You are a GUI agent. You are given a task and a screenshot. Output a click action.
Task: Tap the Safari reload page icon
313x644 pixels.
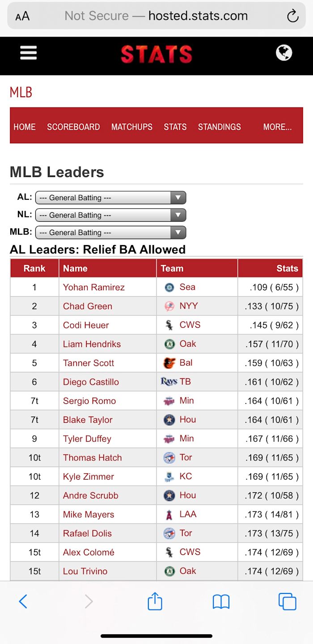pos(292,17)
